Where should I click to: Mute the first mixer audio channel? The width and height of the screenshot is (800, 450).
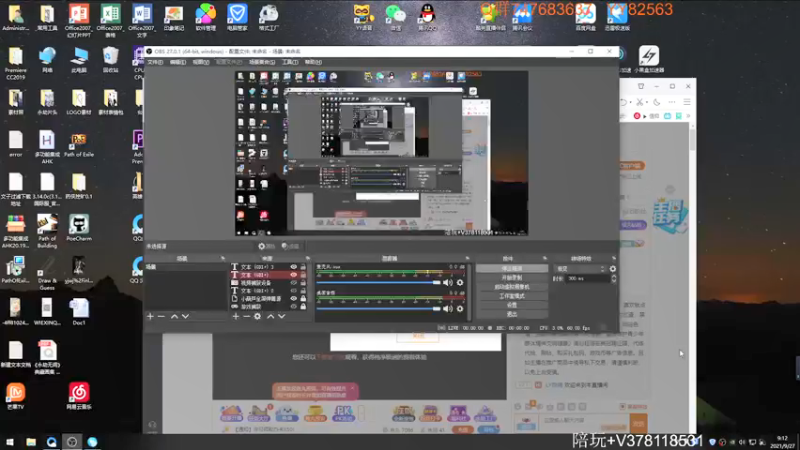click(447, 282)
